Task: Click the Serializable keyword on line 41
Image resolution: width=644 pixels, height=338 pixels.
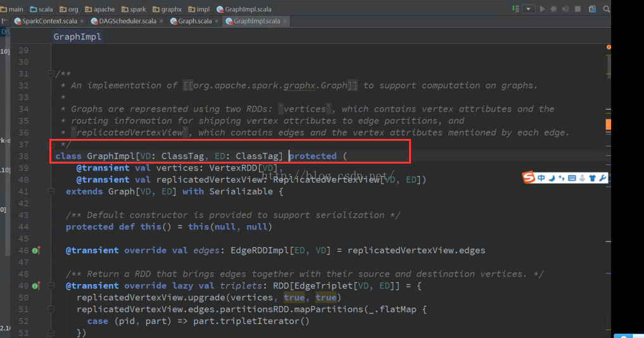Action: pyautogui.click(x=241, y=192)
